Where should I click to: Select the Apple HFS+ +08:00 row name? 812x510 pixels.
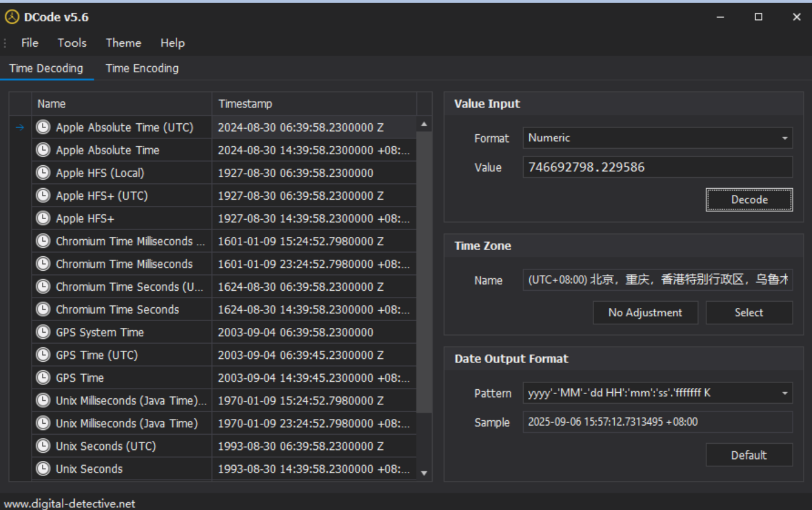(x=85, y=219)
